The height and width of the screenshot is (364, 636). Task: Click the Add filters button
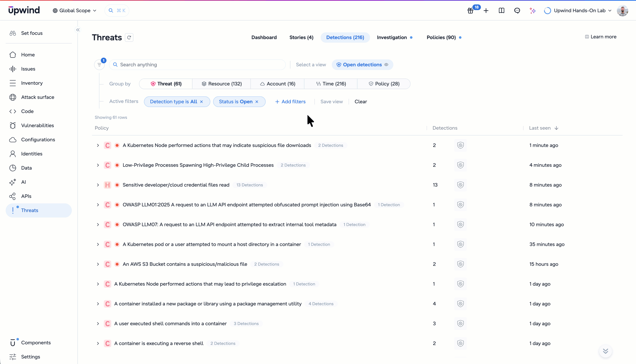tap(290, 102)
